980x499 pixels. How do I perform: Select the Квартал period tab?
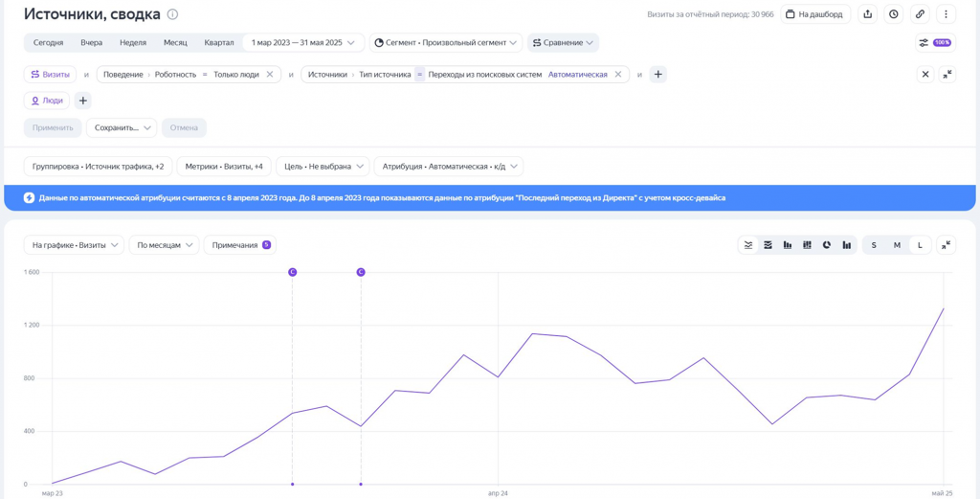tap(219, 43)
